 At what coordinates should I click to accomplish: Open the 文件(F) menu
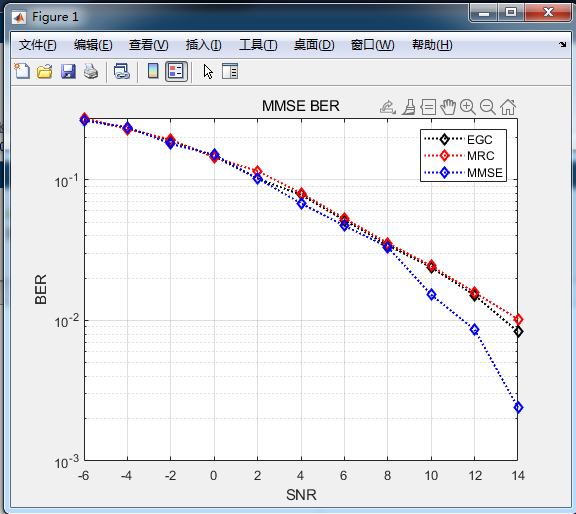click(x=37, y=45)
